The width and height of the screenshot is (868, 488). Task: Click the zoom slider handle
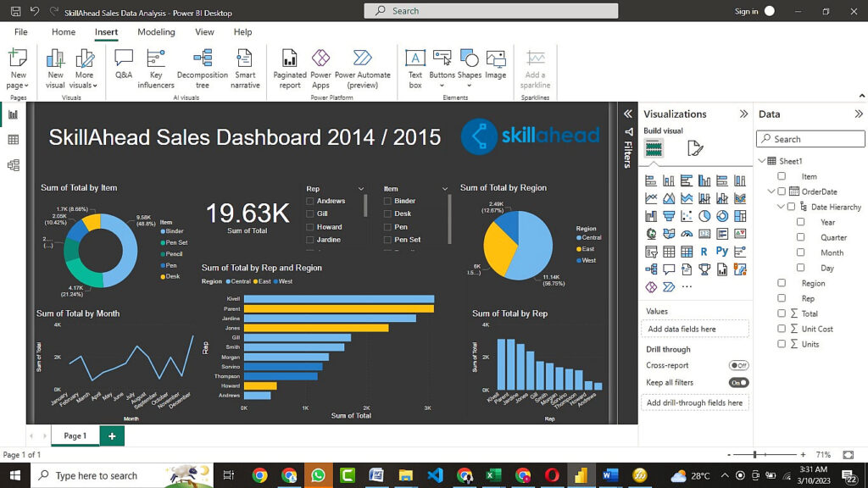click(754, 454)
